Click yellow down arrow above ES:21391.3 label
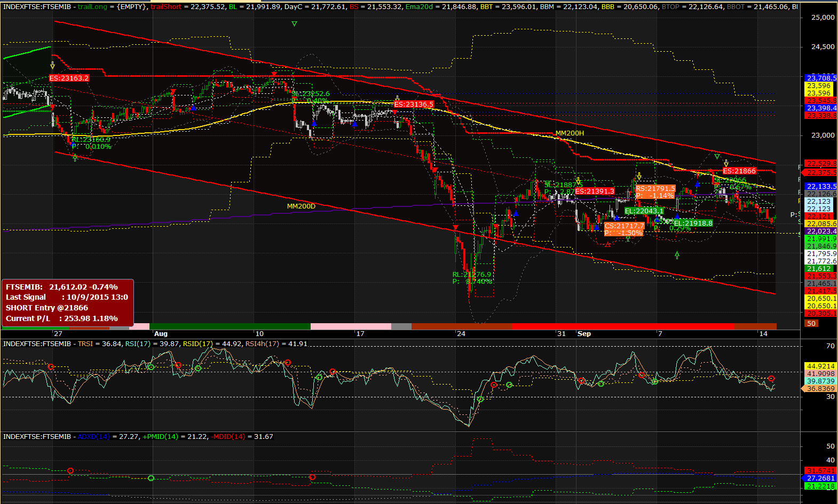838x504 pixels. (x=578, y=181)
